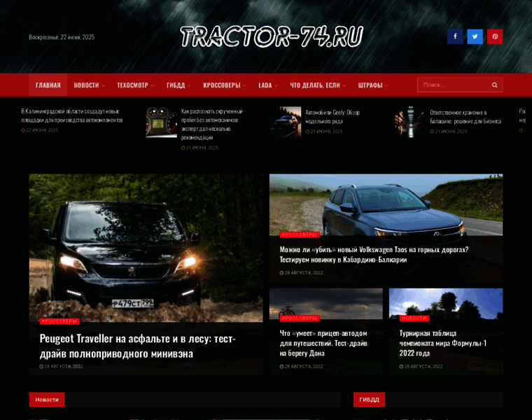Click КРОССОВЕРЫ tag on Peugeot article
The height and width of the screenshot is (420, 532).
(59, 321)
